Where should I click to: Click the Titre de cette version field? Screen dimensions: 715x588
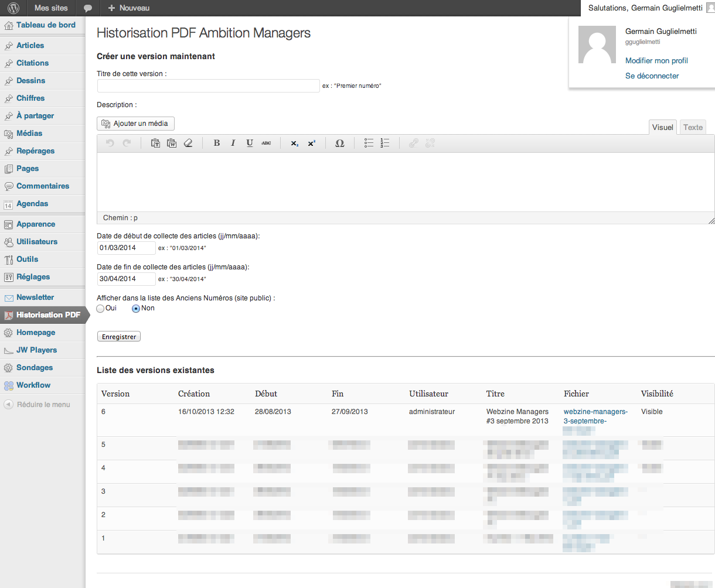coord(209,86)
